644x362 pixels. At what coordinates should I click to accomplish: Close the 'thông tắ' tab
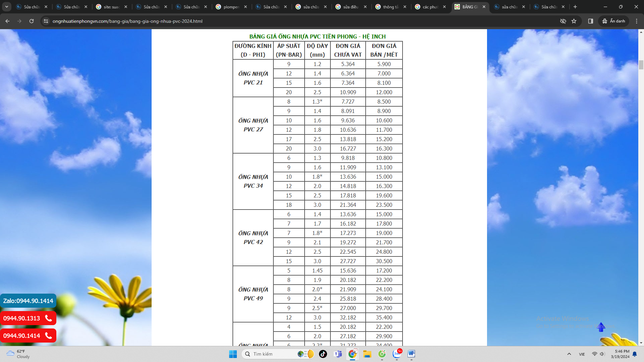click(405, 7)
